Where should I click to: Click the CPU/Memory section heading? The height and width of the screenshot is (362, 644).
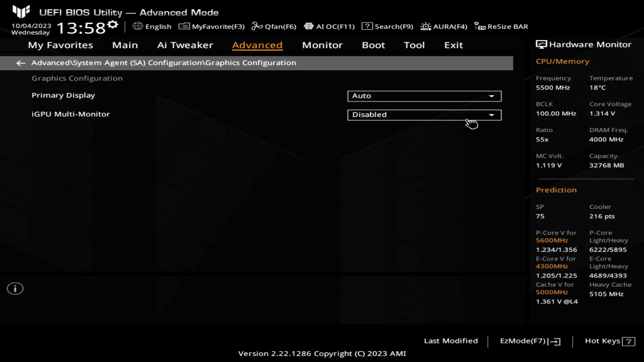coord(562,61)
